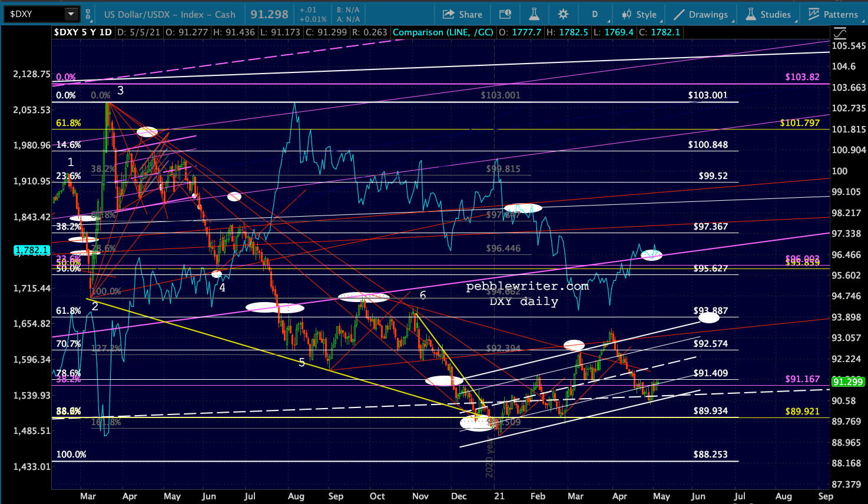
Task: Click the comparison H: 1782.5 readout
Action: pos(567,32)
